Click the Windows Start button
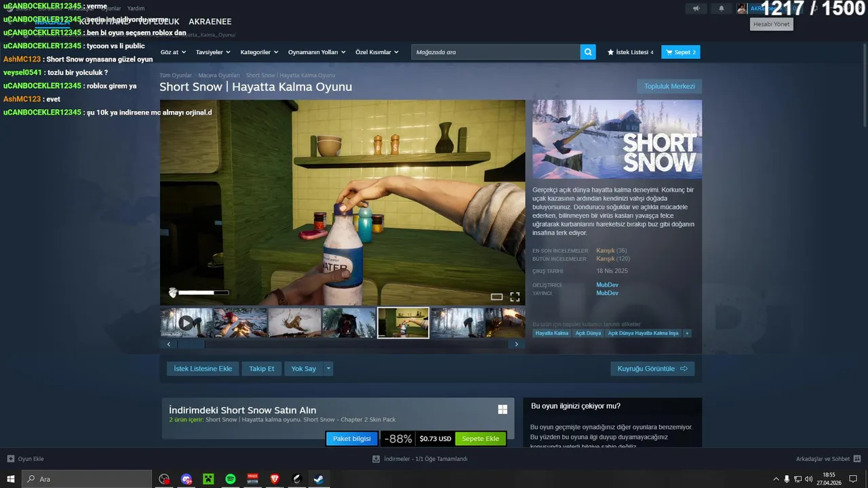 11,479
